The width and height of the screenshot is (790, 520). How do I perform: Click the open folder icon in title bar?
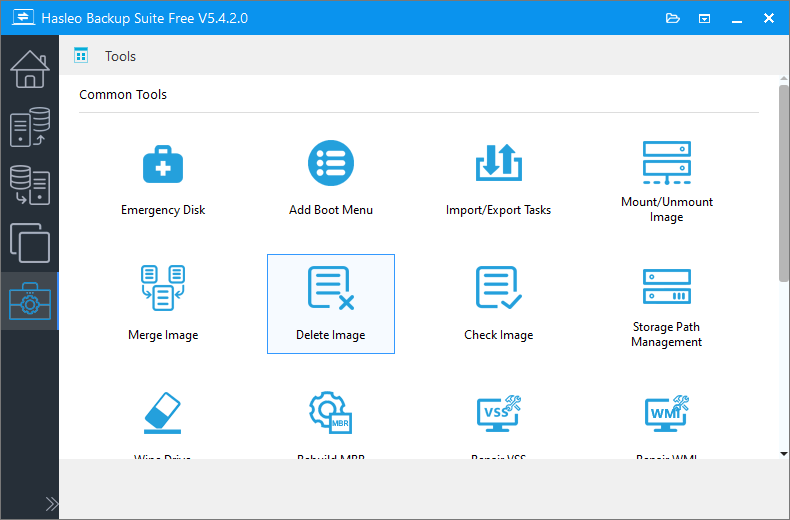673,19
